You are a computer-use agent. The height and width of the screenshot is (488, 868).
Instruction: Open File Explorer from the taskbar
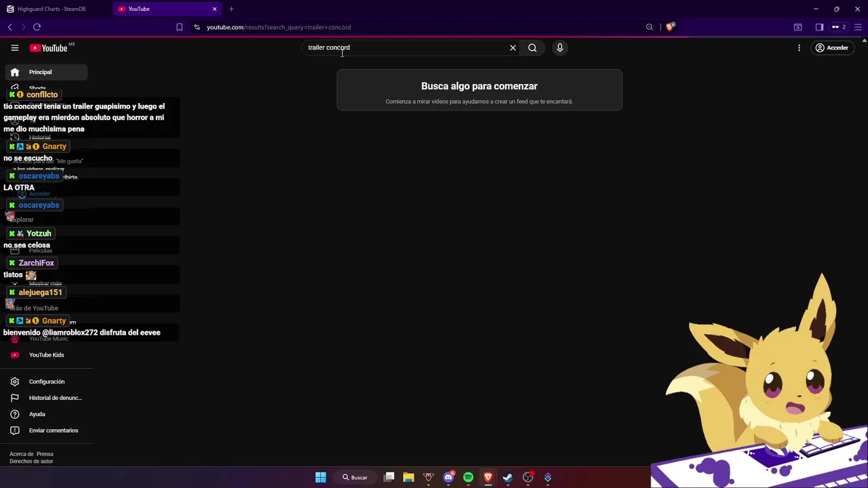click(x=409, y=477)
